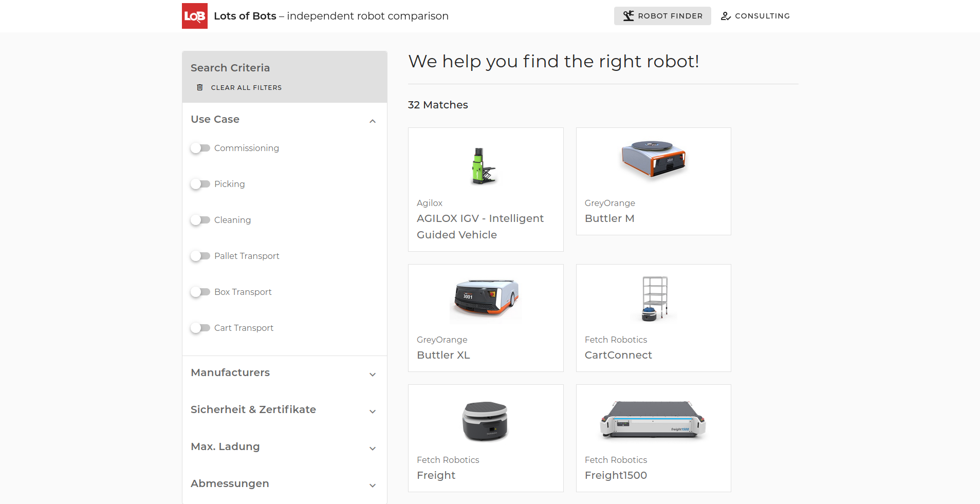Open the Buttler M product title
This screenshot has width=980, height=504.
pyautogui.click(x=609, y=218)
